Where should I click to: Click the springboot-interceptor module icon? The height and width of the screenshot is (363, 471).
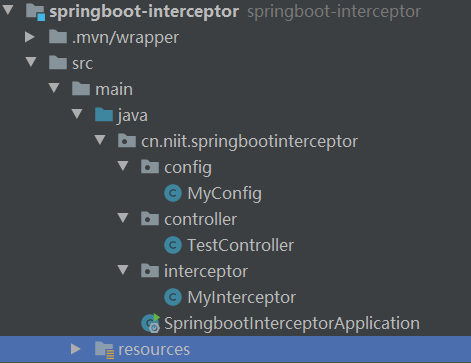point(35,12)
